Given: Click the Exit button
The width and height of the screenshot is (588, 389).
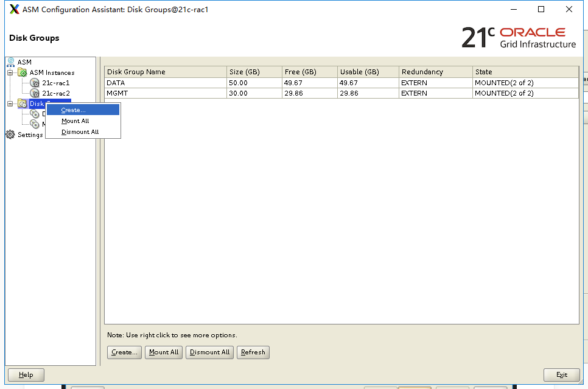Looking at the screenshot, I should coord(562,375).
